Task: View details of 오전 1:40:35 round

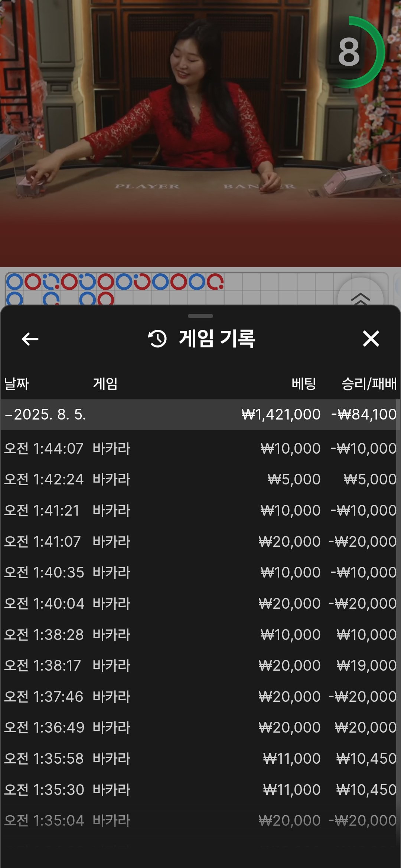Action: click(x=200, y=572)
